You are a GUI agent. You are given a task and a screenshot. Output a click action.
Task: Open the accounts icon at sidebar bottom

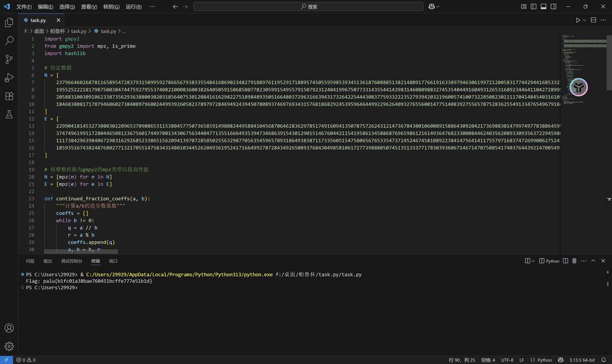[x=8, y=328]
